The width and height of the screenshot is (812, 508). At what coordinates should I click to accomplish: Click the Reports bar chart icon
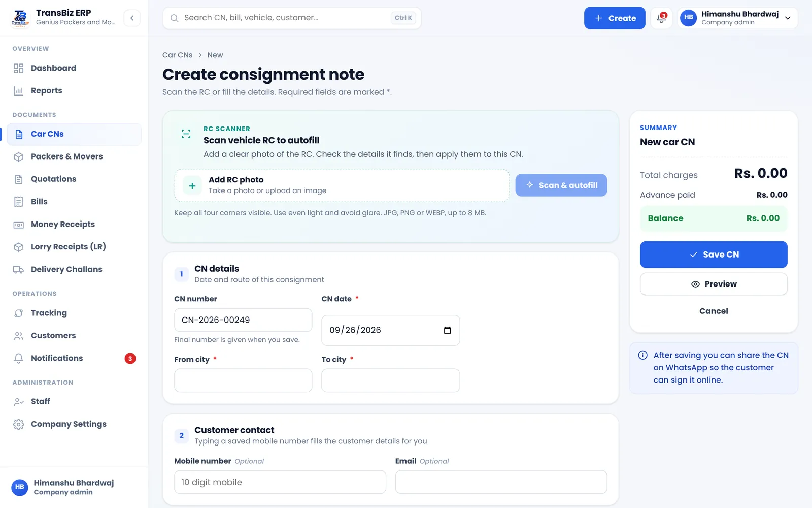click(19, 91)
